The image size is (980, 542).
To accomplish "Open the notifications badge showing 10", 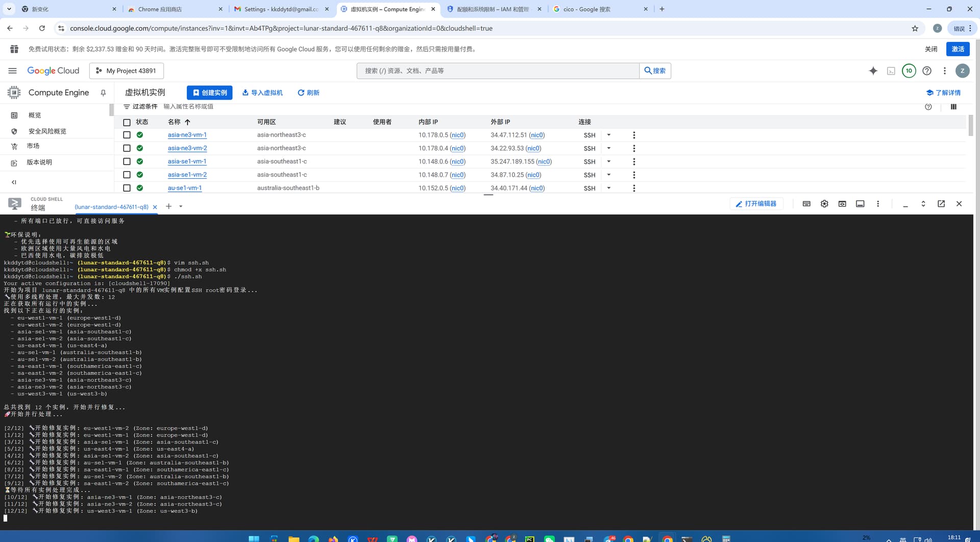I will [x=909, y=71].
